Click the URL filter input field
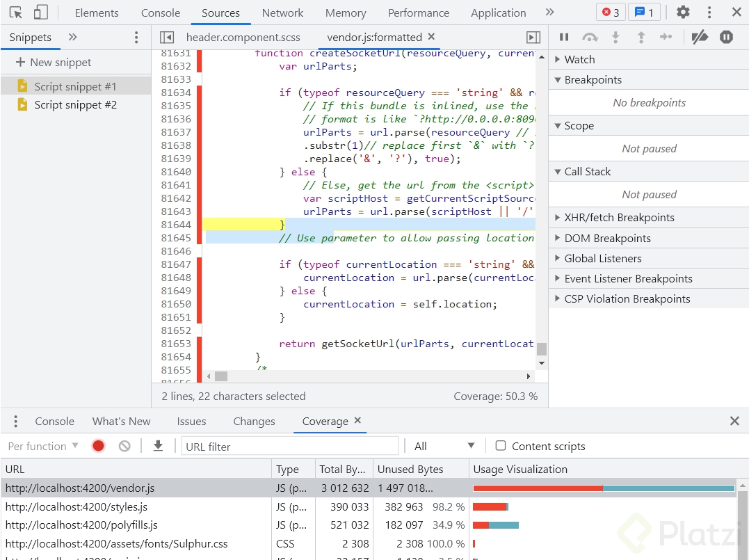Viewport: 749px width, 560px height. click(x=289, y=446)
